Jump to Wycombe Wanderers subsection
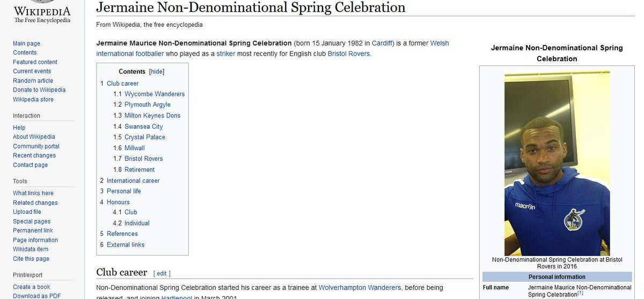Screen dimensions: 644x299 click(155, 94)
